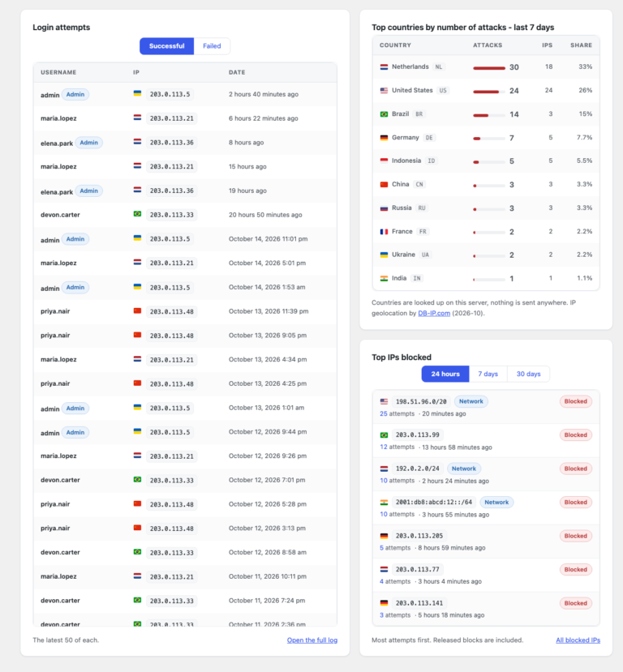Image resolution: width=623 pixels, height=672 pixels.
Task: Click the flag beside 203.0.113.77
Action: pos(385,570)
